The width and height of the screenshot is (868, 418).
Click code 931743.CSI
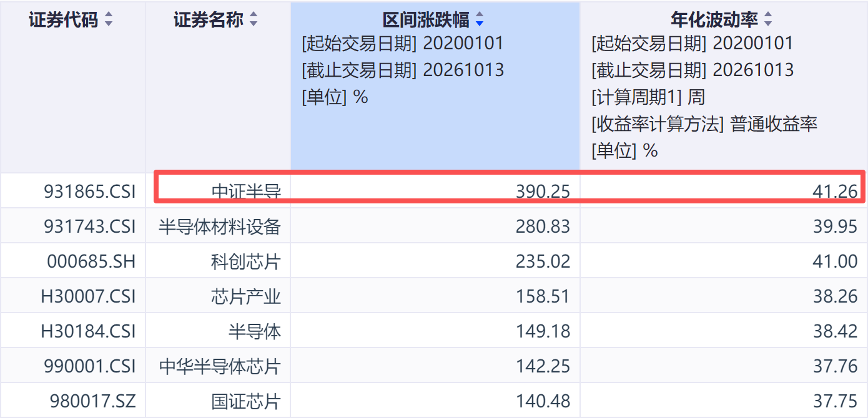click(x=90, y=226)
